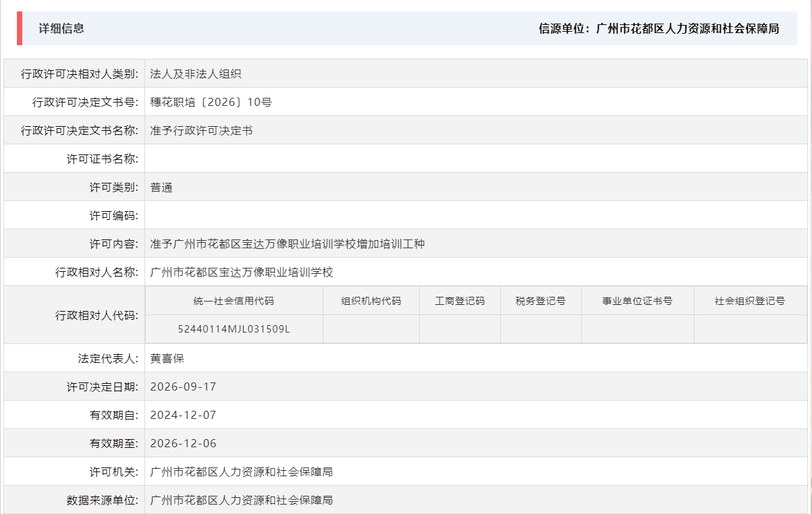Select the 行政相对人代码 label
This screenshot has width=812, height=514.
coord(97,316)
